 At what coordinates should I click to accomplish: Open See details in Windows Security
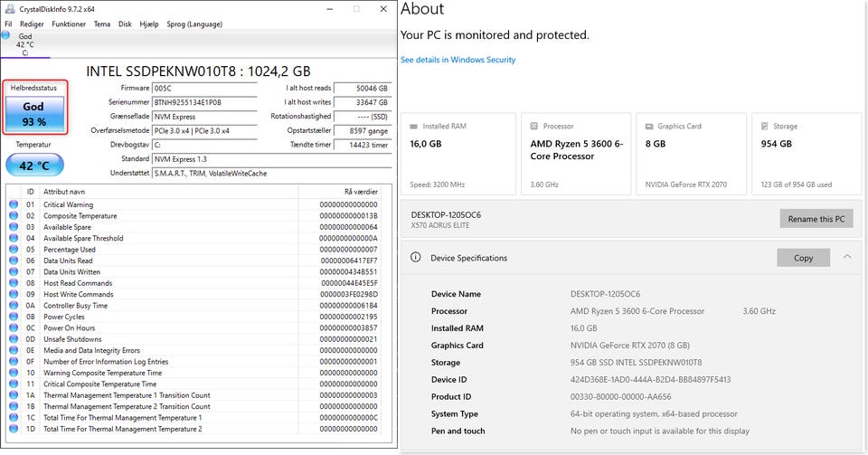click(x=458, y=60)
